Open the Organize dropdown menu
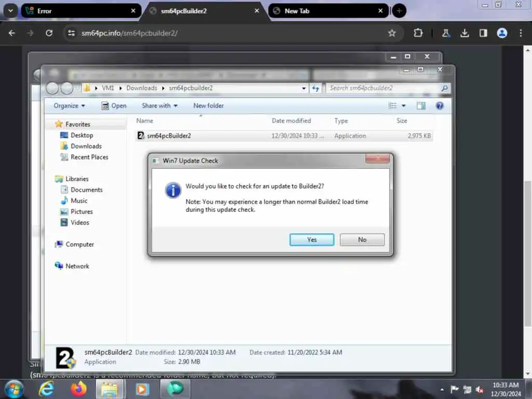 coord(69,106)
